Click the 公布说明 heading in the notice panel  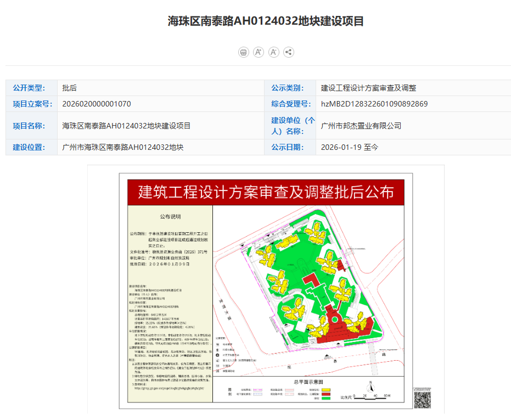click(x=170, y=216)
